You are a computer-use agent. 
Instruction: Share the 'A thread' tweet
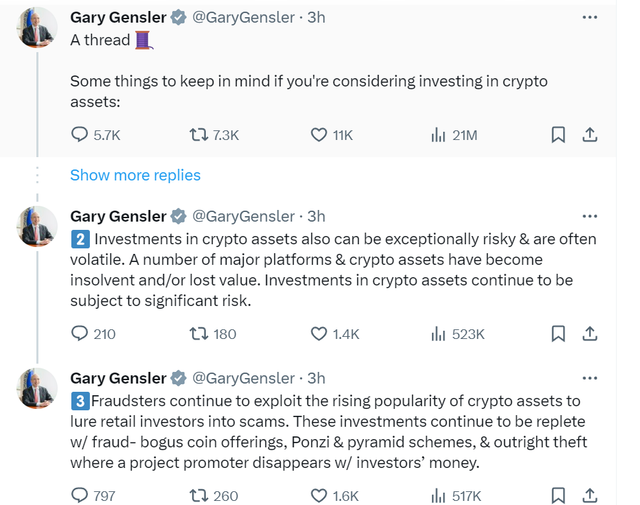click(x=590, y=135)
